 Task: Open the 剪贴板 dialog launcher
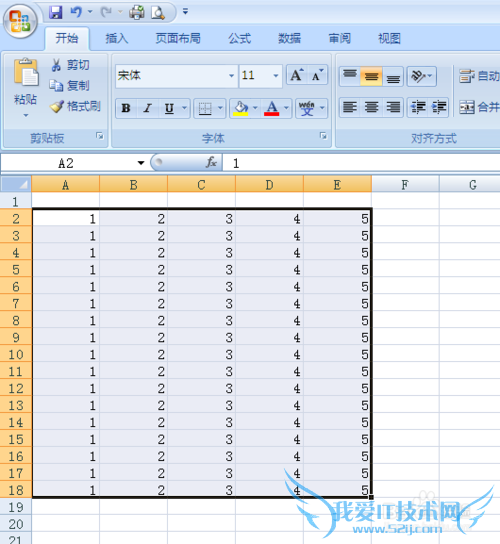coord(100,136)
